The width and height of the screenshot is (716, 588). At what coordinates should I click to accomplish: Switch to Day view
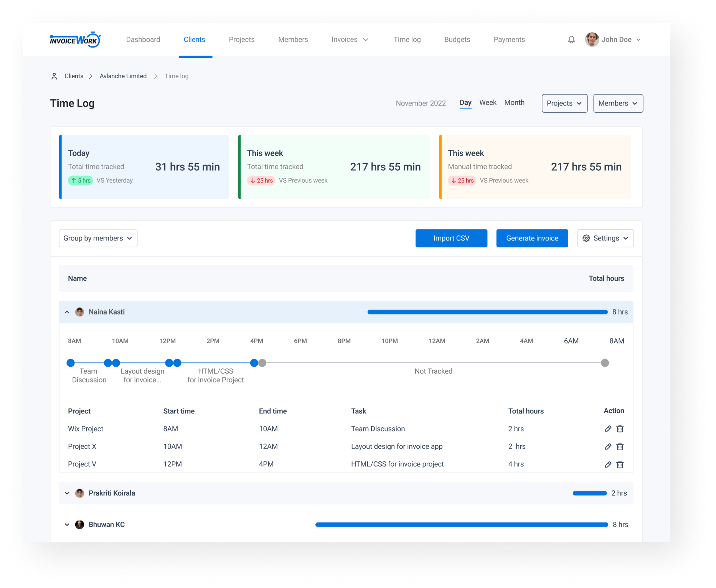pyautogui.click(x=465, y=102)
